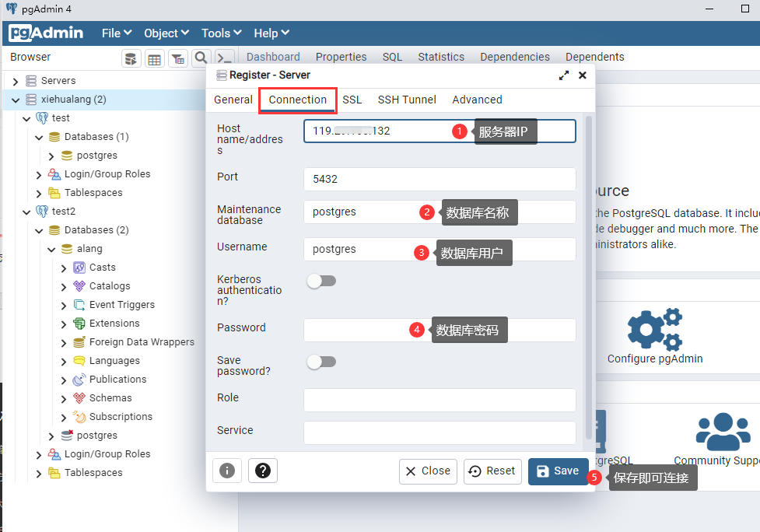This screenshot has width=760, height=532.
Task: Click the Maintenance database field
Action: (x=440, y=212)
